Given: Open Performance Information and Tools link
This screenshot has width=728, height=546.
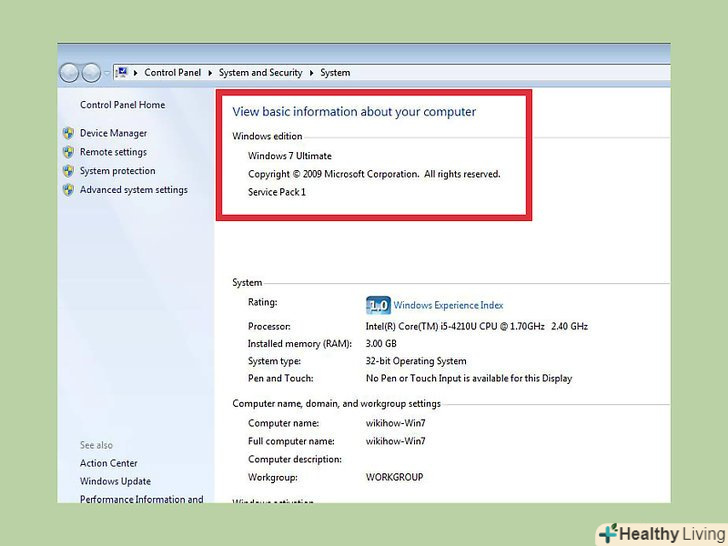Looking at the screenshot, I should click(141, 499).
